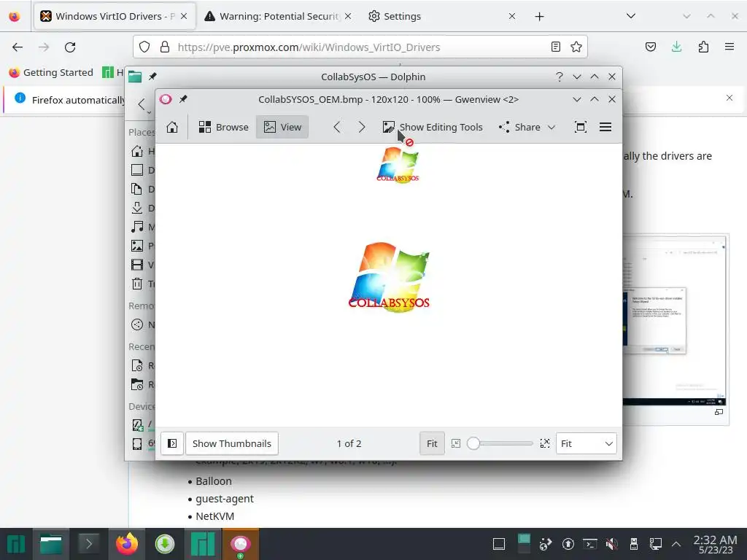Click zoom-out icon left of slider
Viewport: 747px width, 560px height.
click(x=456, y=443)
